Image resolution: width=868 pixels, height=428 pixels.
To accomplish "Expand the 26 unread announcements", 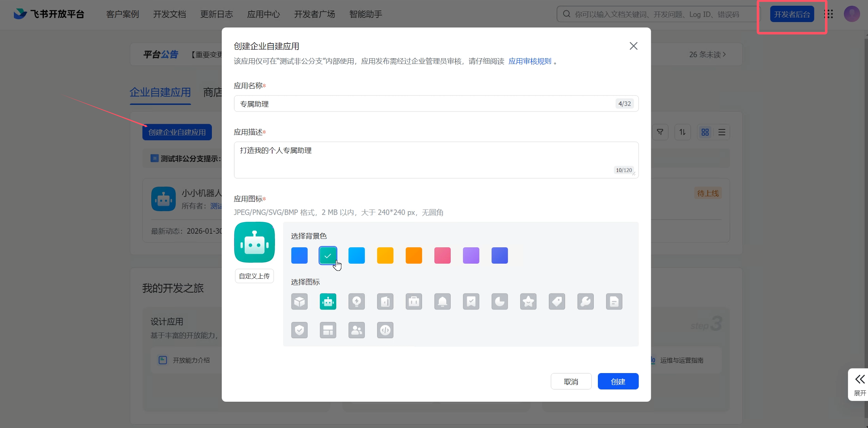I will tap(707, 54).
